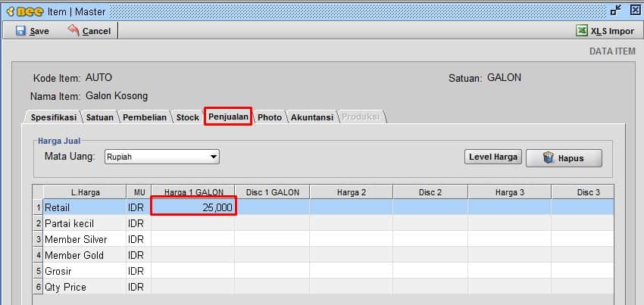Viewport: 644px width, 305px height.
Task: Select the Member Gold row
Action: (323, 255)
